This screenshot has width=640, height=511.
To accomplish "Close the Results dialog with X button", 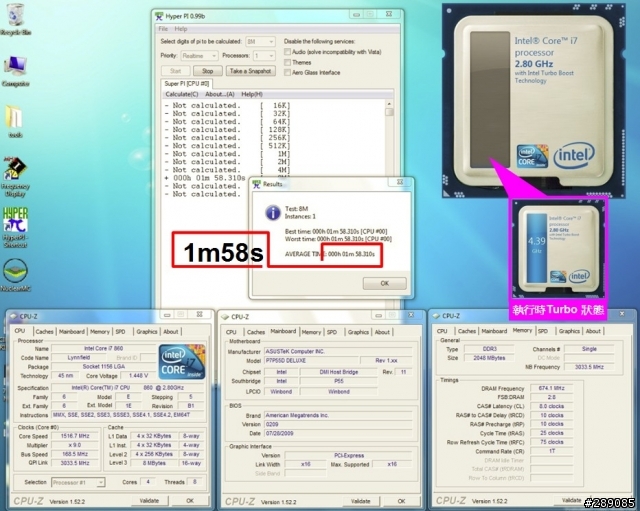I will [x=400, y=182].
